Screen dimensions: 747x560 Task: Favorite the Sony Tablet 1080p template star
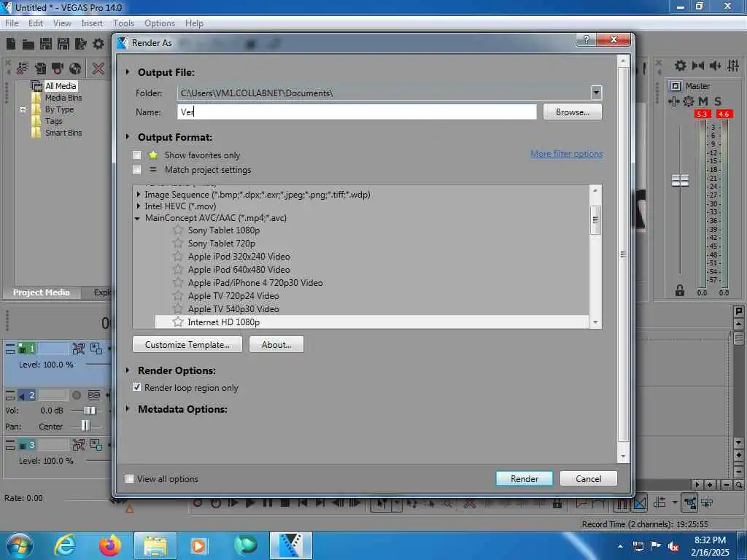[x=178, y=230]
